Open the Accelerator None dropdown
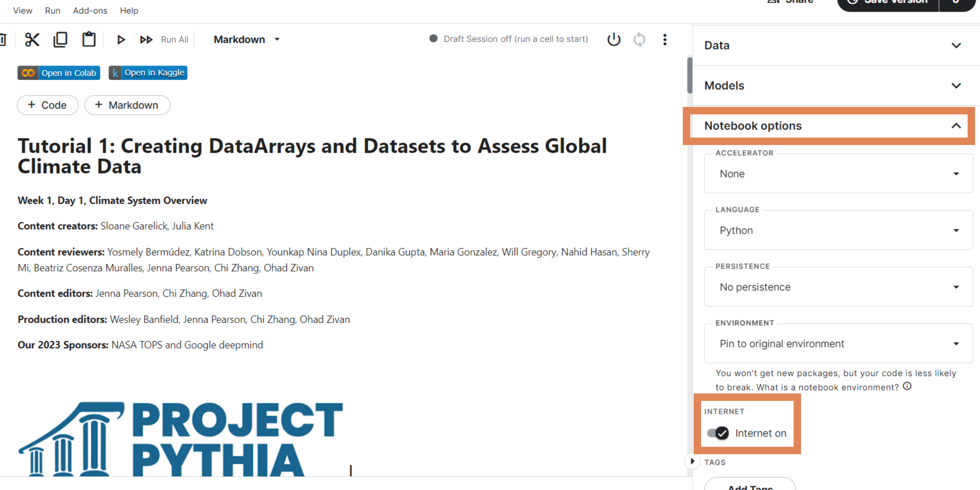The height and width of the screenshot is (490, 980). point(838,174)
